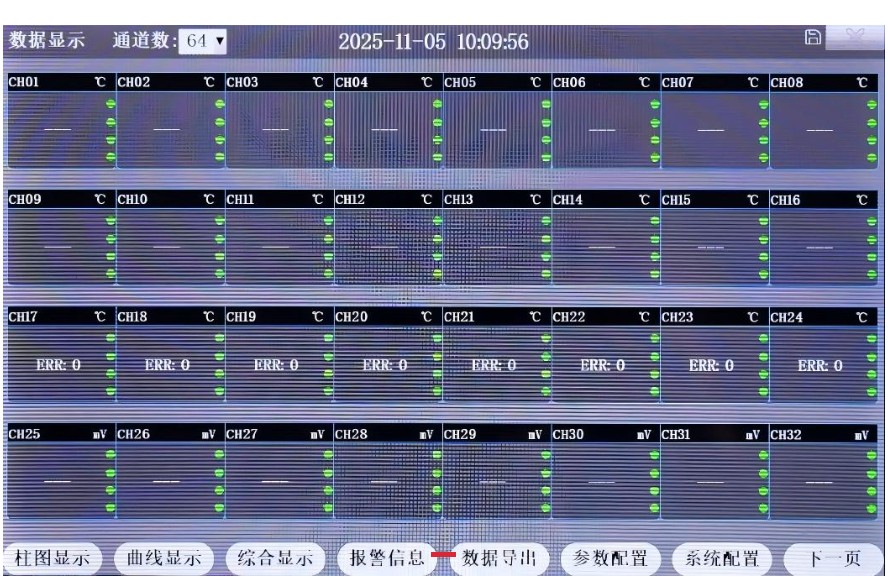Viewport: 888px width, 588px height.
Task: Click the bottom green indicator in CH16
Action: click(x=873, y=273)
